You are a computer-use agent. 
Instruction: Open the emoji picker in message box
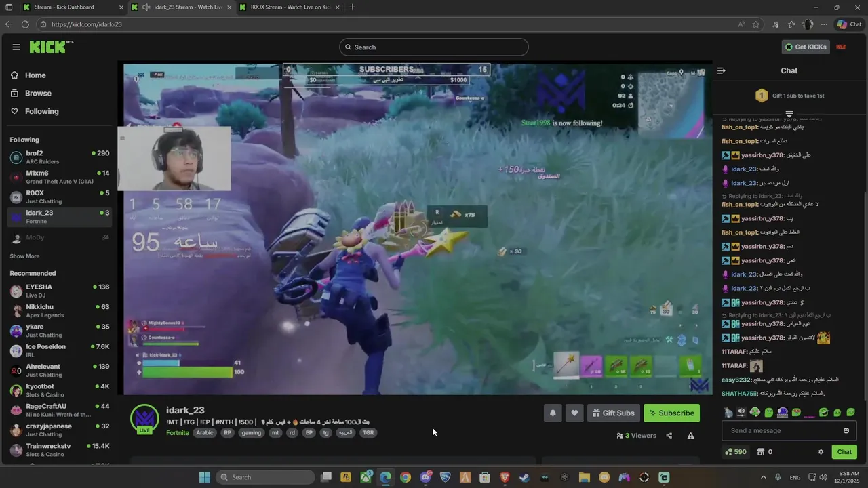click(846, 430)
